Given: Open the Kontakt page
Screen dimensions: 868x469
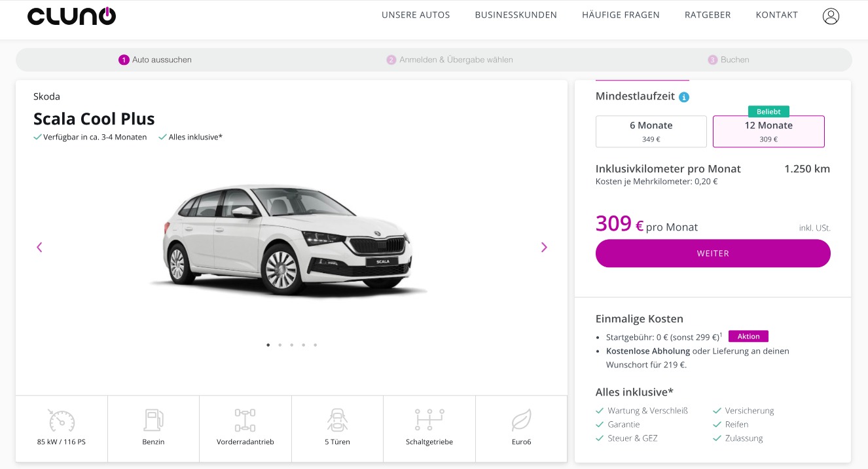Looking at the screenshot, I should 777,15.
